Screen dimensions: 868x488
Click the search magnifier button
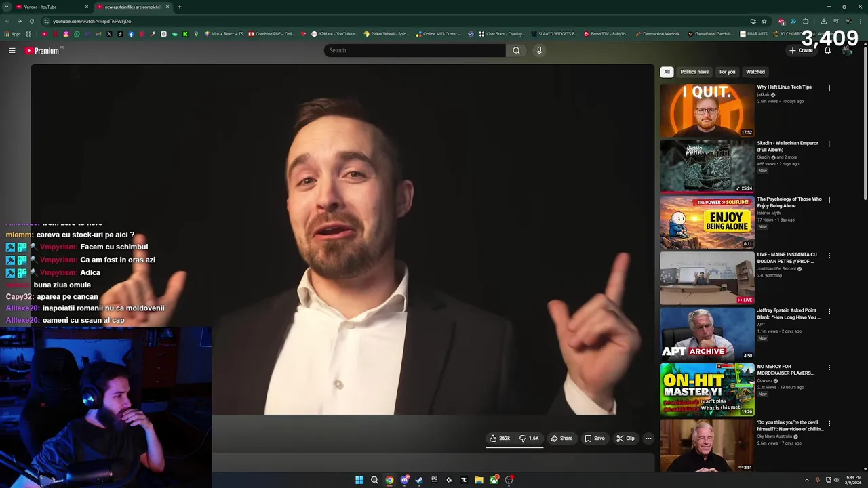tap(516, 50)
